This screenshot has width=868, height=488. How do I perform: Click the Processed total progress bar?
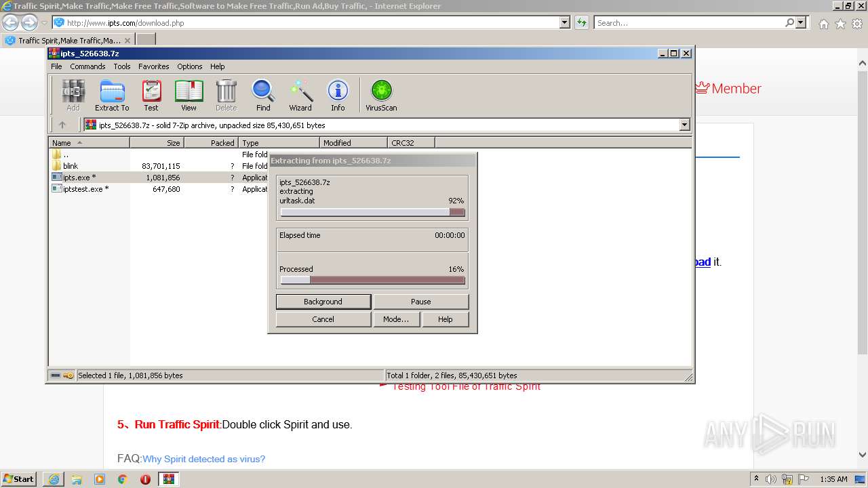pos(372,280)
